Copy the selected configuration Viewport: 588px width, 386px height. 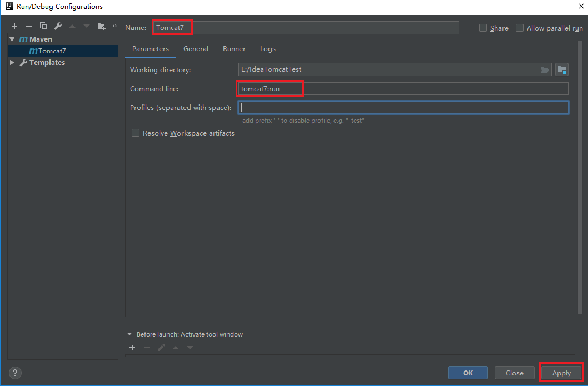(x=43, y=26)
